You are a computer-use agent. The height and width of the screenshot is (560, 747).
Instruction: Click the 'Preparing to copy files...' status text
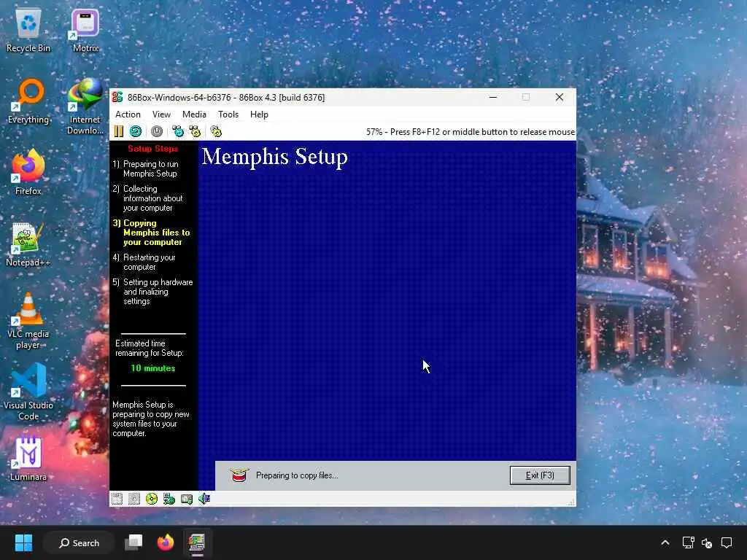(x=297, y=475)
